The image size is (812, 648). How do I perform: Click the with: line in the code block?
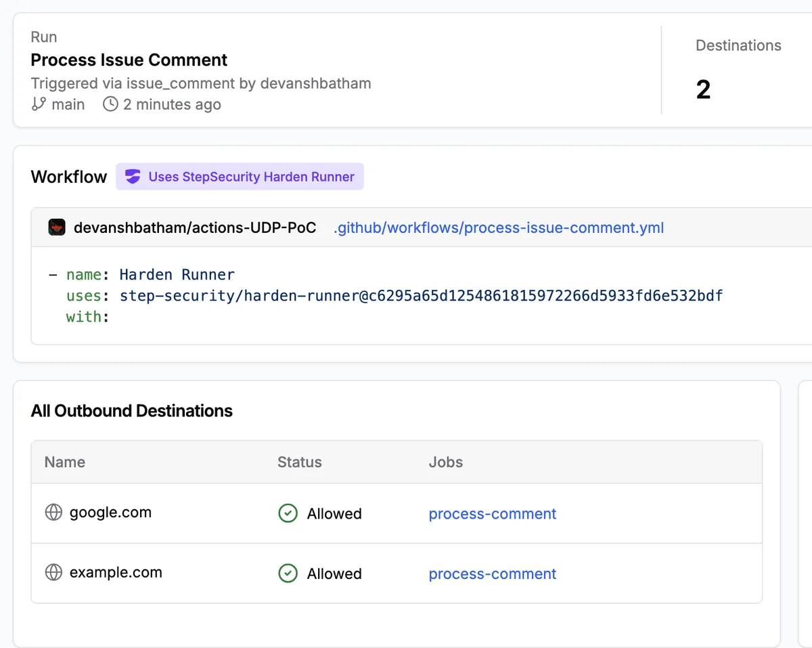click(x=88, y=317)
